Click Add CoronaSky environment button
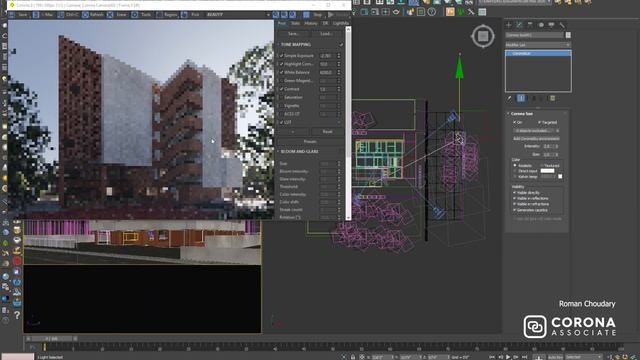This screenshot has height=360, width=640. coord(536,139)
